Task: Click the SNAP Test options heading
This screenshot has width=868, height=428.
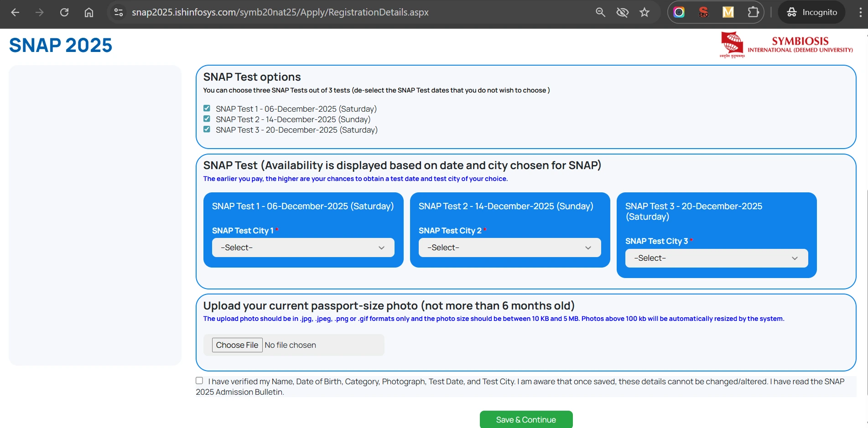Action: pyautogui.click(x=252, y=77)
